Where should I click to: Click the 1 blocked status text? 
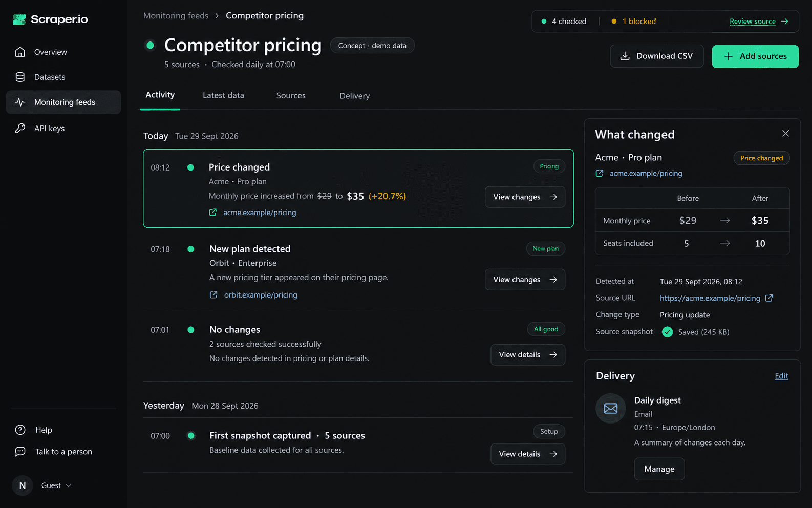(x=639, y=22)
